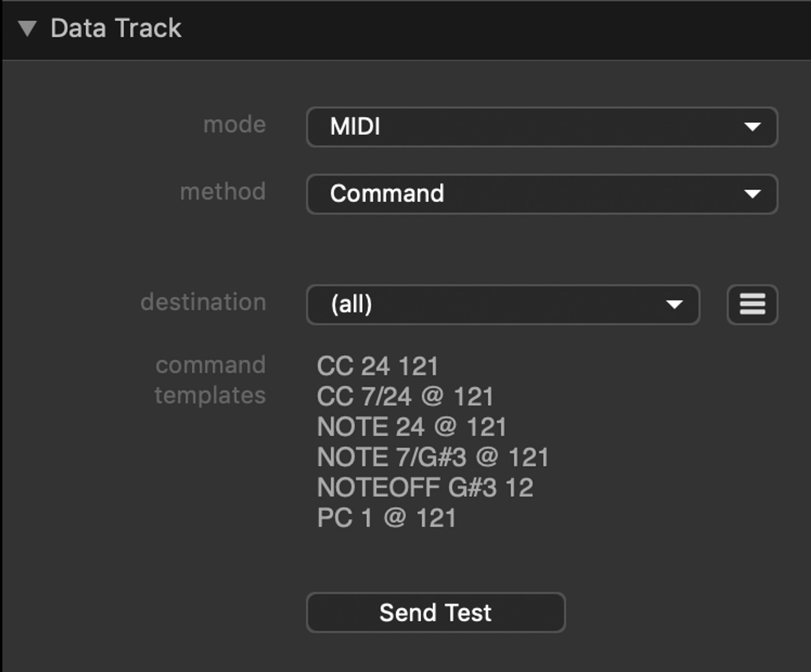Image resolution: width=811 pixels, height=672 pixels.
Task: Click the Data Track section title
Action: click(x=116, y=28)
